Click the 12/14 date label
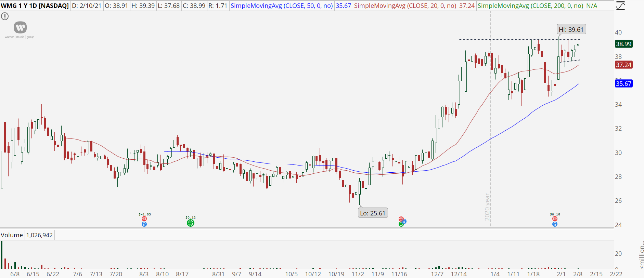The width and height of the screenshot is (644, 278). (x=459, y=274)
